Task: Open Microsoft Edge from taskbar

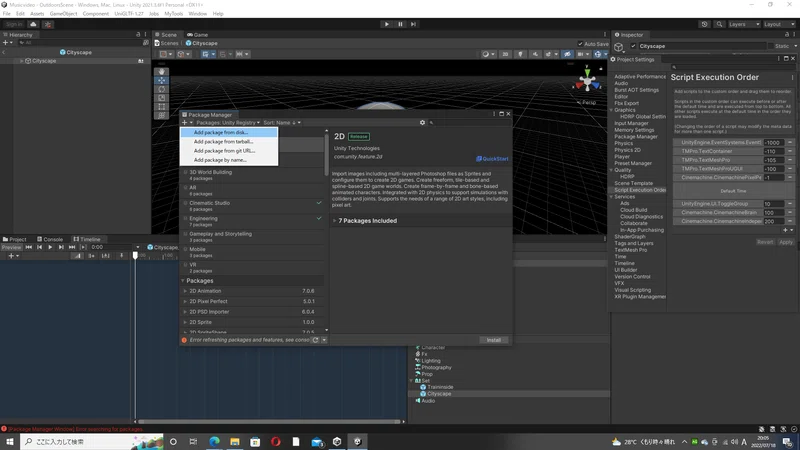Action: coord(214,441)
